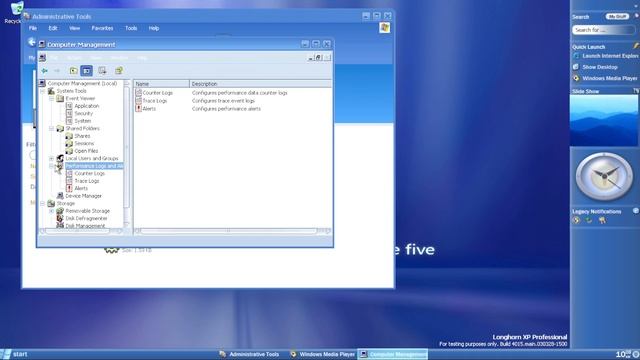Image resolution: width=640 pixels, height=360 pixels.
Task: Select the Sessions node under Shared Folders
Action: (x=84, y=144)
